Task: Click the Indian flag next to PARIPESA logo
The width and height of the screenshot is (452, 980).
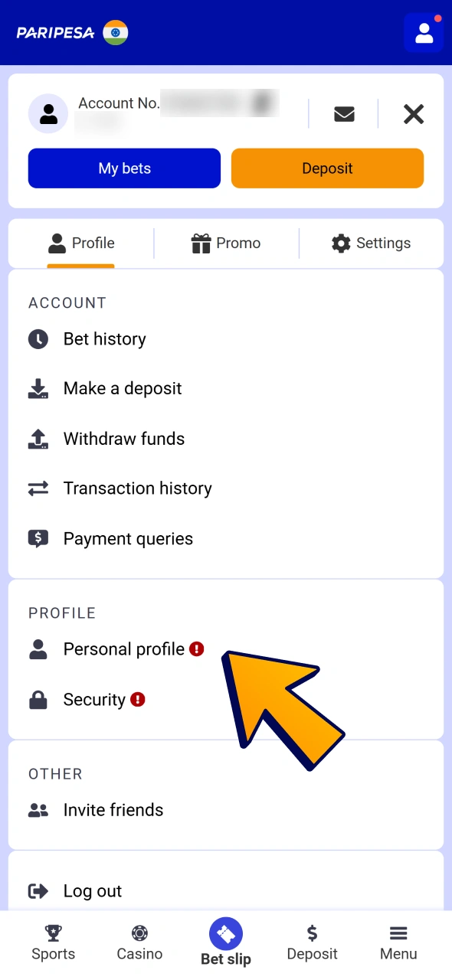Action: (115, 33)
